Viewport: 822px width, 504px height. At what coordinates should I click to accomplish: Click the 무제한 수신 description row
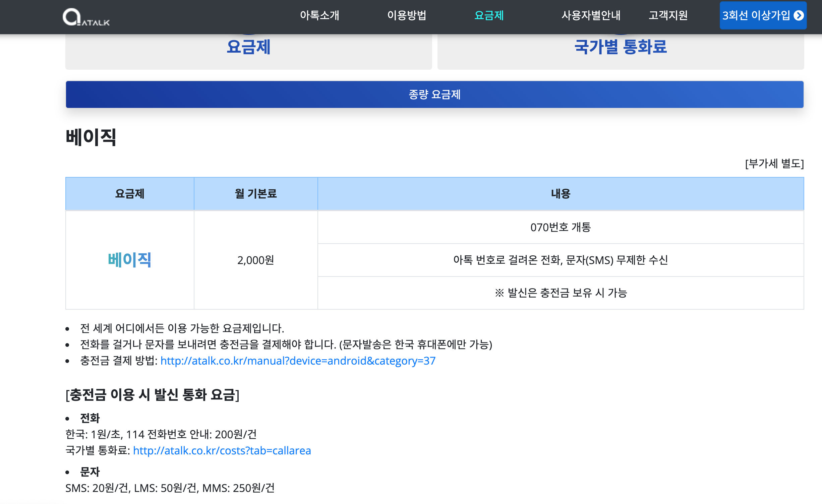(x=561, y=260)
